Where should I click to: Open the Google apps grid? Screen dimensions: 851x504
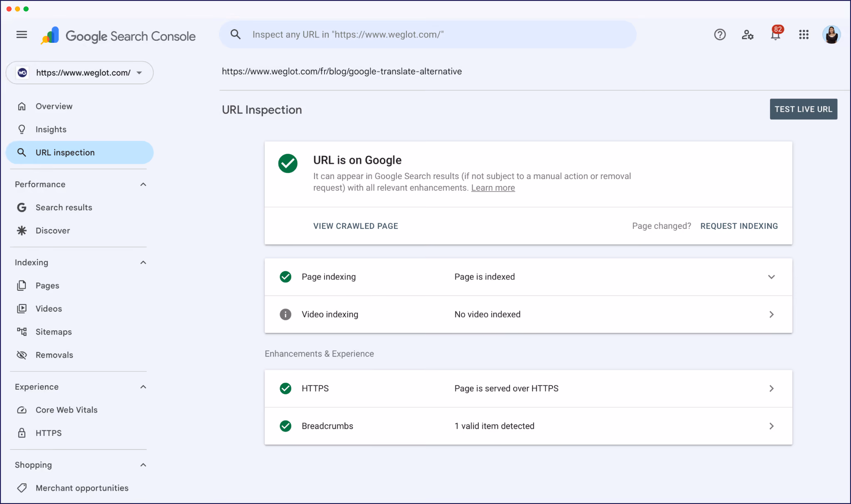(x=804, y=35)
